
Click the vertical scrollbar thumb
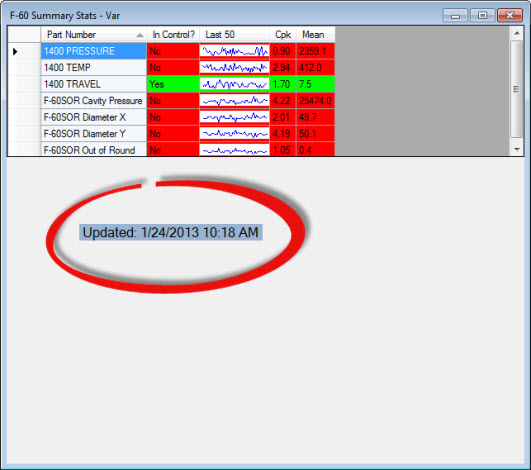[x=517, y=89]
